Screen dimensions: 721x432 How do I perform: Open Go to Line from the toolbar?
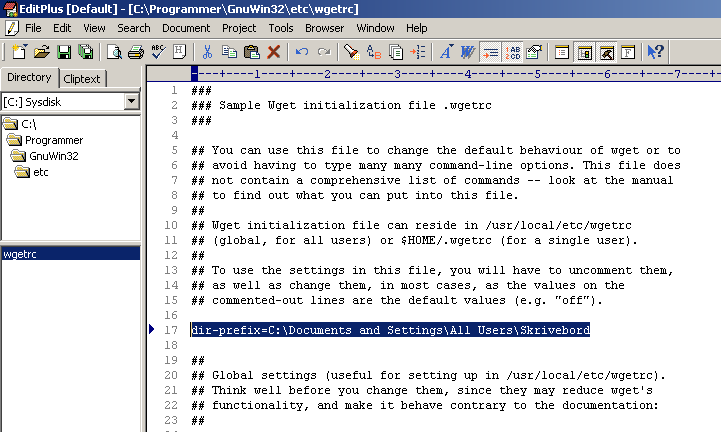pos(418,52)
